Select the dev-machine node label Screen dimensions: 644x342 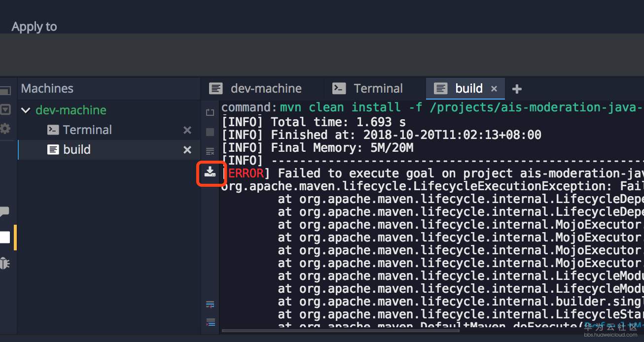click(71, 110)
